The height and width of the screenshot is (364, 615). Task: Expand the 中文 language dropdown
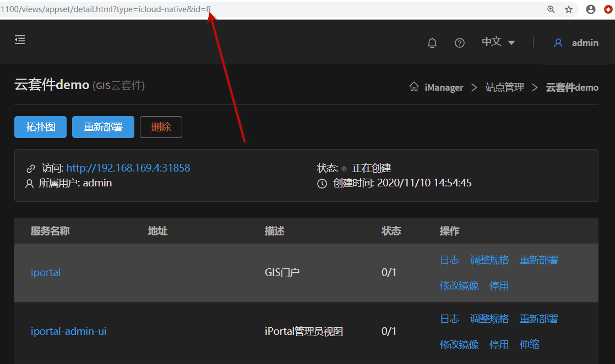point(498,42)
